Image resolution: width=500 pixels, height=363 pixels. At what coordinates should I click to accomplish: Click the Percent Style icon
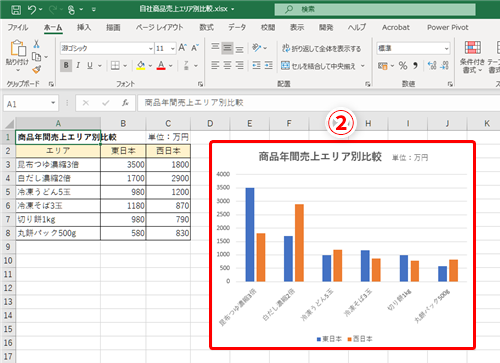(403, 66)
